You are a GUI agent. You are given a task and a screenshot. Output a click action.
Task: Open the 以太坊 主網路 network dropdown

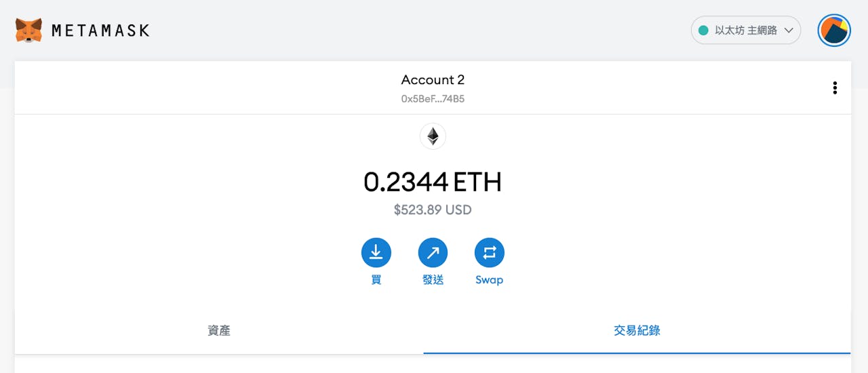coord(746,31)
